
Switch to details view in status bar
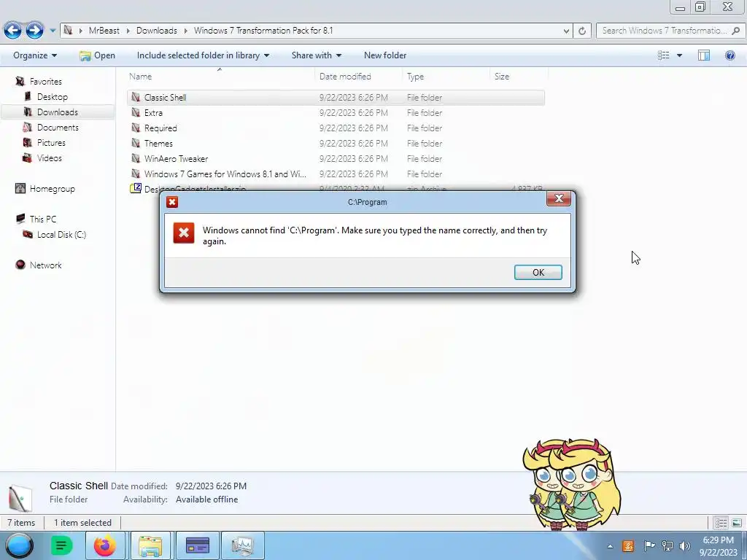(721, 523)
